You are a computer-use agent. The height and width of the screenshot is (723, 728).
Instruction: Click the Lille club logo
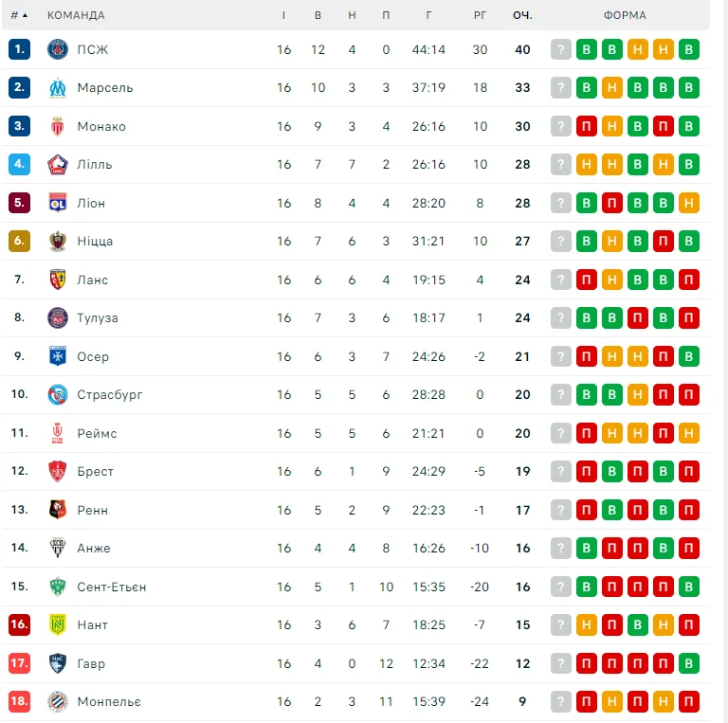[x=58, y=164]
